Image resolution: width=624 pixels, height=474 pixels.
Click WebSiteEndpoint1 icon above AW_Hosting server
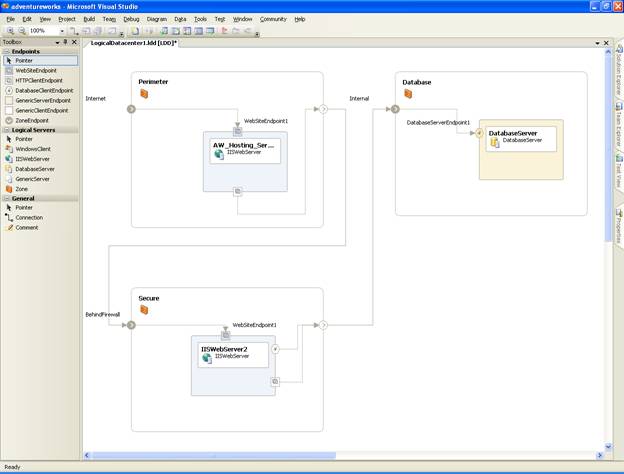238,131
